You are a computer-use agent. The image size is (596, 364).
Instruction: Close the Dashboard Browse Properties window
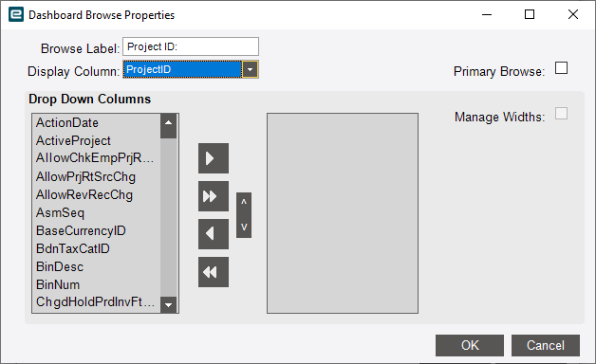tap(573, 15)
